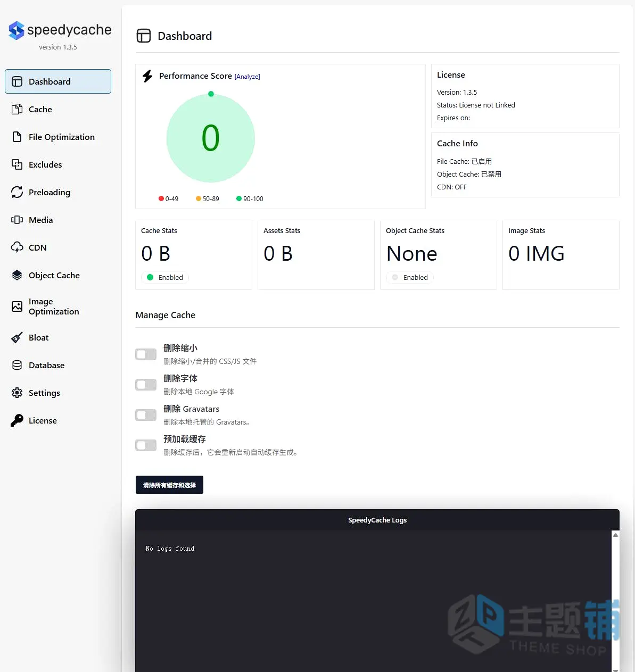Viewport: 635px width, 672px height.
Task: Click the 'None' object cache stats value
Action: [412, 254]
